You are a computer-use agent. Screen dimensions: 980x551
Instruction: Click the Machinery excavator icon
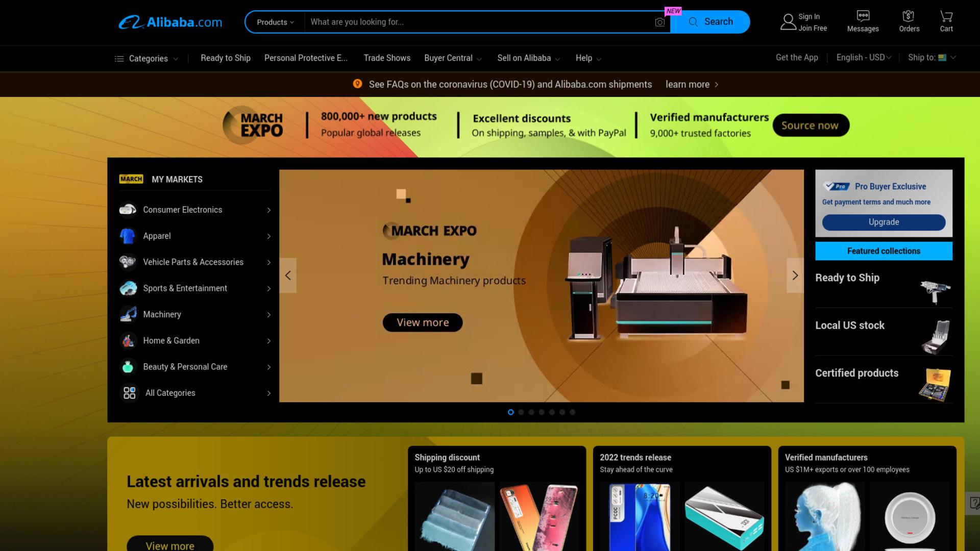point(128,314)
